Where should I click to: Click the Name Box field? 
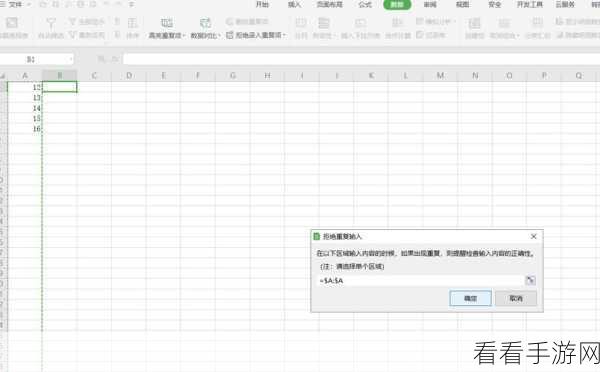point(37,59)
